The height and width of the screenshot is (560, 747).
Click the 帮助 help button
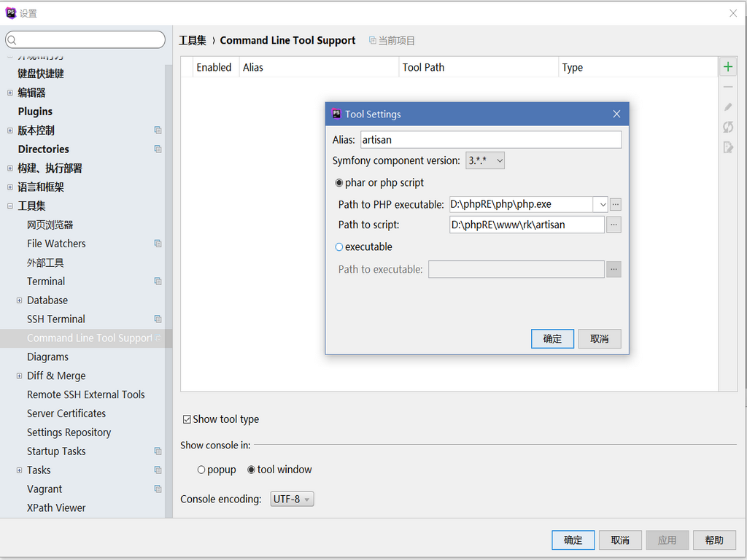pyautogui.click(x=715, y=540)
